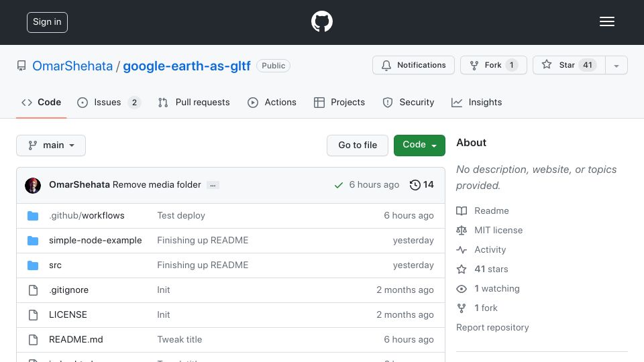Image resolution: width=644 pixels, height=362 pixels.
Task: Click folder icon next to simple-node-example
Action: (x=33, y=241)
